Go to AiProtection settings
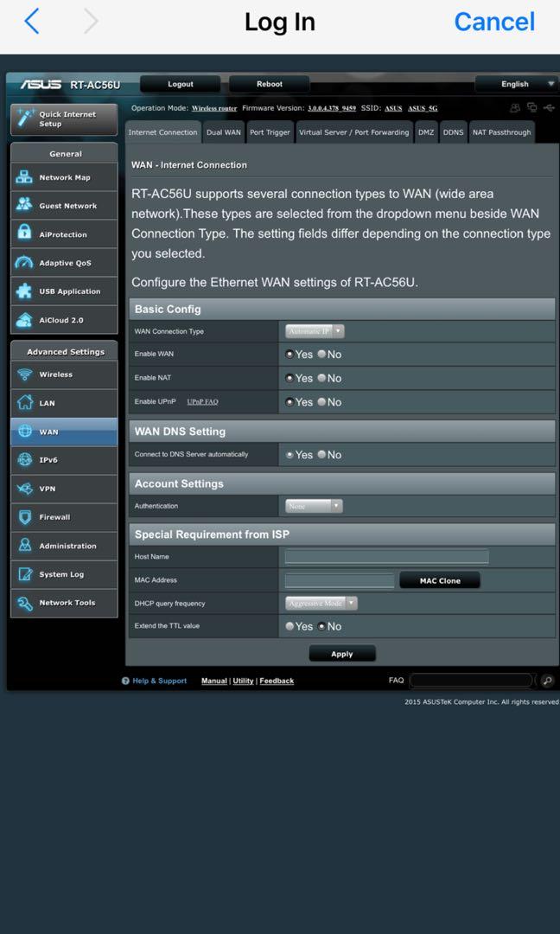This screenshot has height=934, width=560. (64, 234)
